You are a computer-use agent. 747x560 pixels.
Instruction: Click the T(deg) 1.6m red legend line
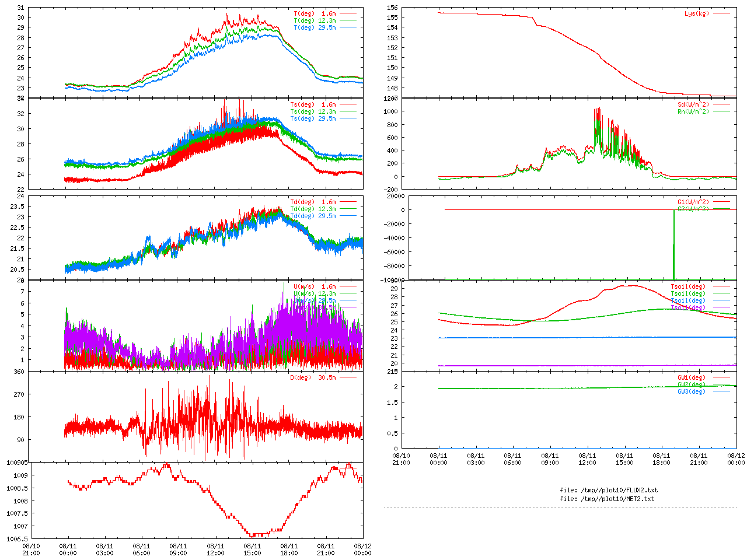[x=348, y=13]
